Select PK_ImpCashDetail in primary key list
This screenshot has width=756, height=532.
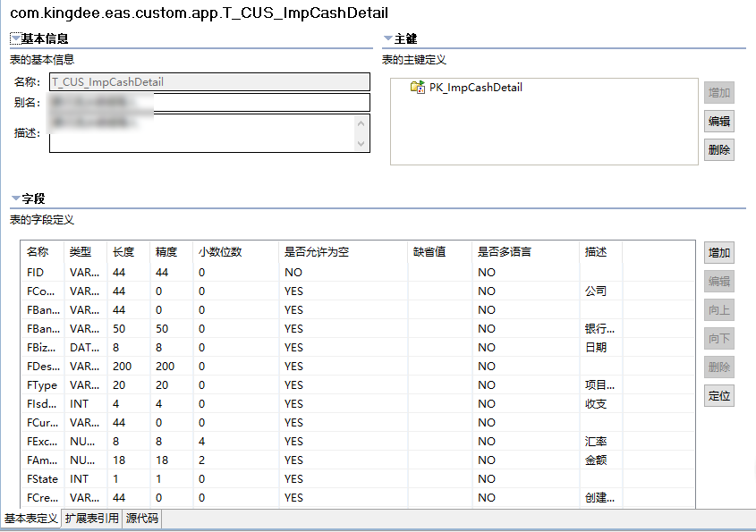(x=475, y=88)
